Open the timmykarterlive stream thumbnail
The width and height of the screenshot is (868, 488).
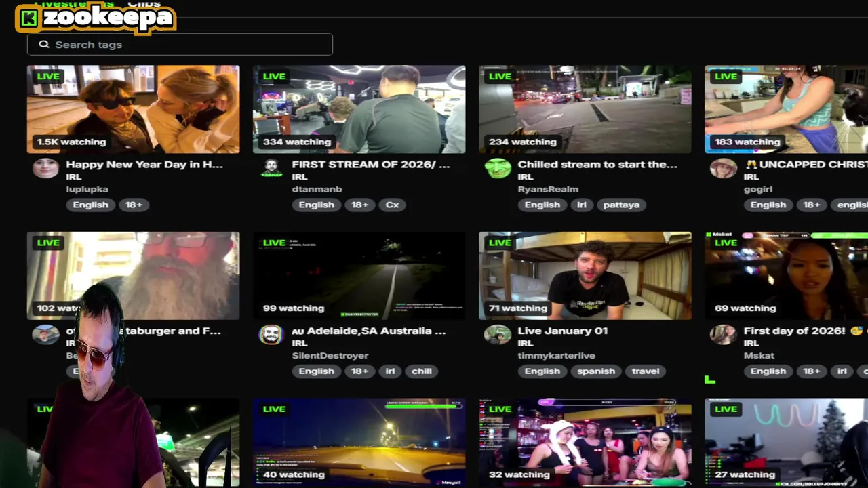tap(585, 276)
